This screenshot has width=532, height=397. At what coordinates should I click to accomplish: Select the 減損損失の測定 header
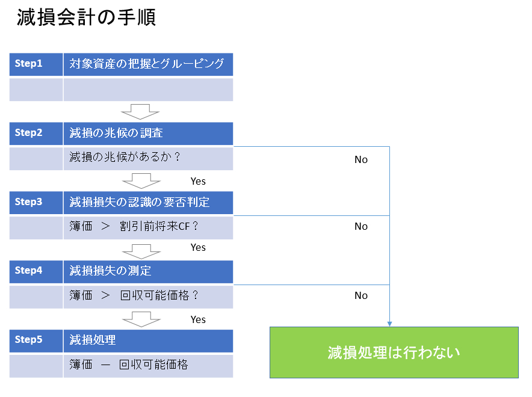[x=148, y=272]
